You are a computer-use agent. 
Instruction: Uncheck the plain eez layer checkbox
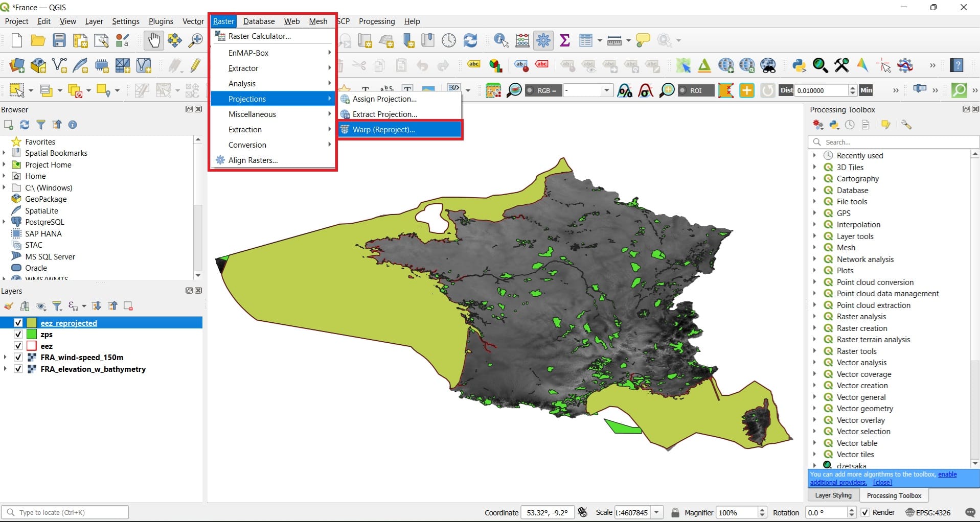[x=18, y=346]
